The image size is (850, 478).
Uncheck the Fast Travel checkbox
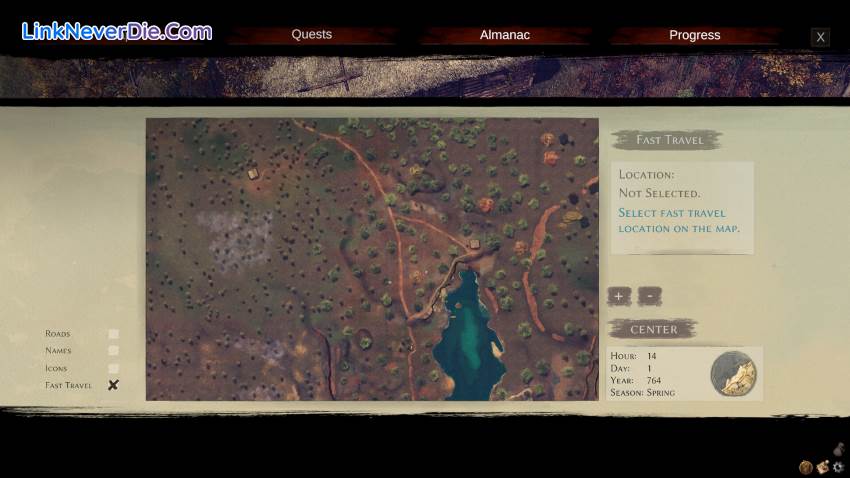[113, 385]
